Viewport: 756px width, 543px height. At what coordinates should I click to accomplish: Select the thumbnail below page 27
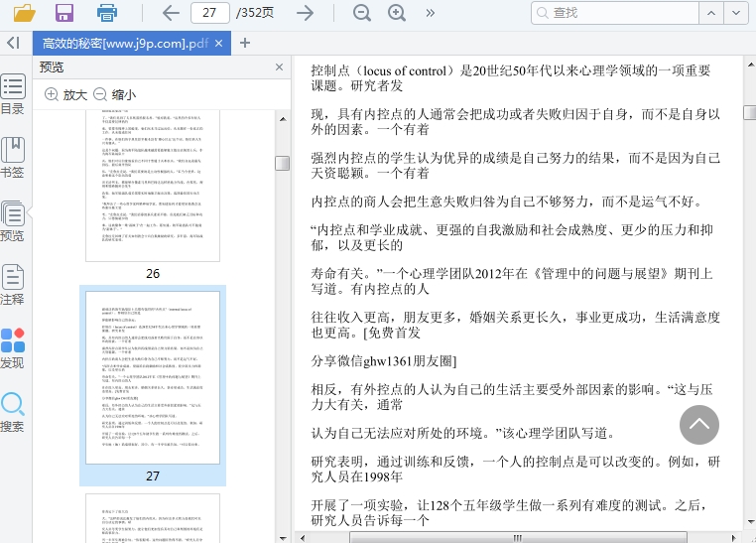click(153, 518)
